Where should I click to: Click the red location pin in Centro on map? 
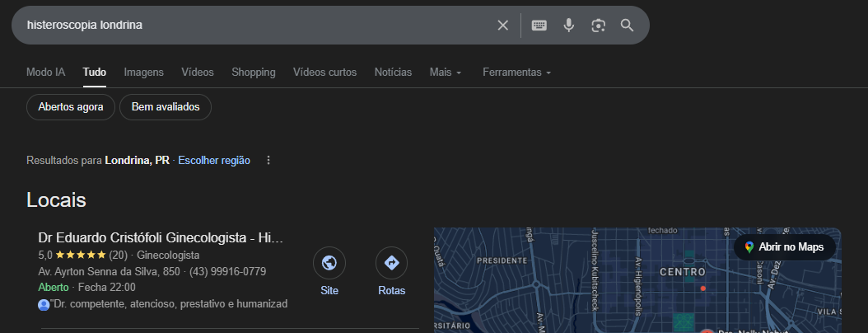click(703, 288)
